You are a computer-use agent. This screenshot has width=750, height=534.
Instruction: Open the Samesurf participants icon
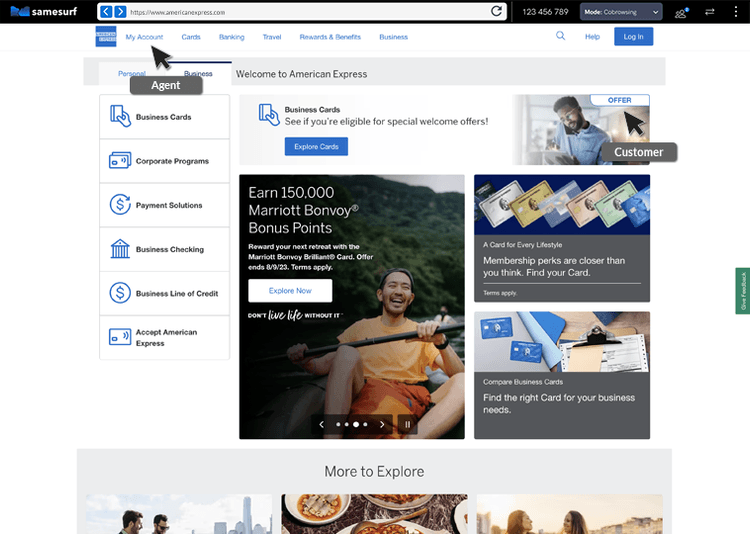(681, 12)
